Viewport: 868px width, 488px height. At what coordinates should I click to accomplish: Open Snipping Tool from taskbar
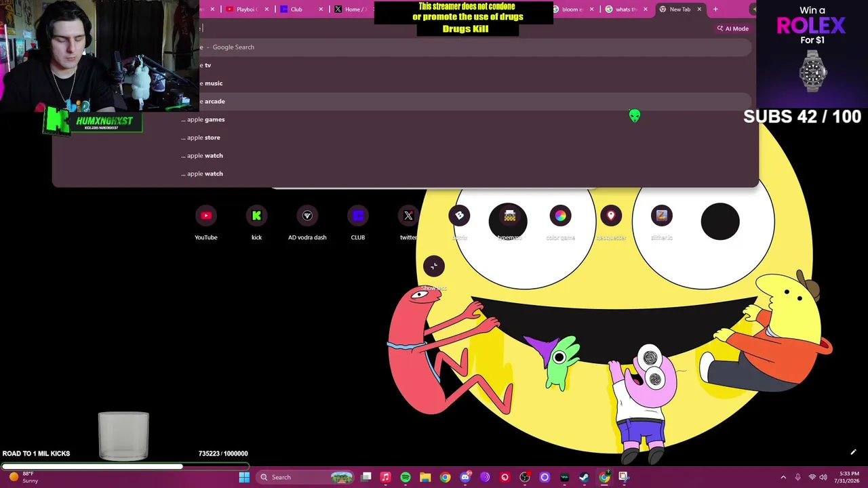click(624, 477)
